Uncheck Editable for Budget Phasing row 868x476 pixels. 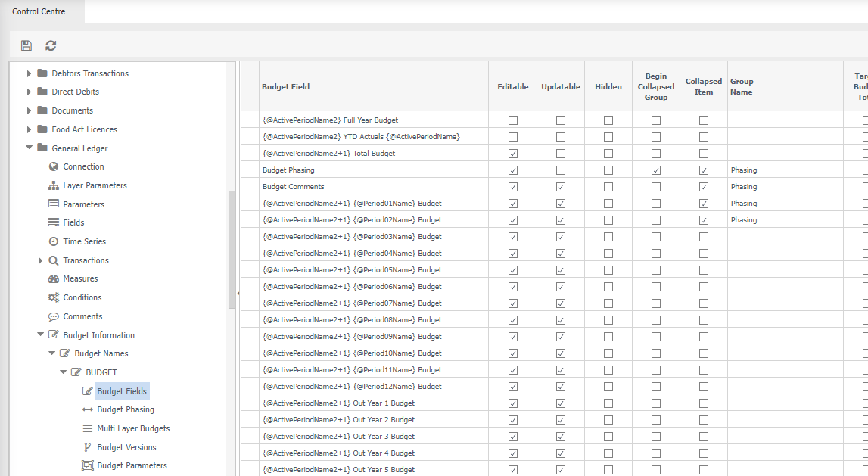pos(512,170)
